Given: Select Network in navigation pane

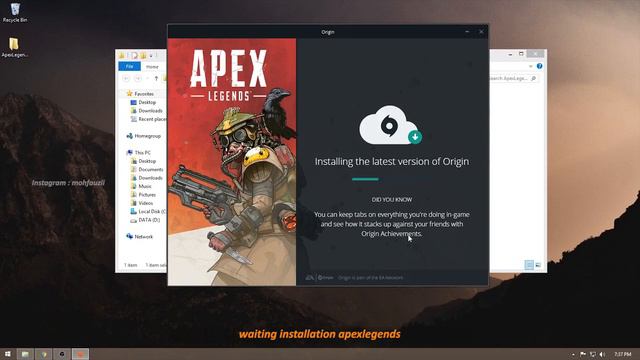Looking at the screenshot, I should 140,236.
